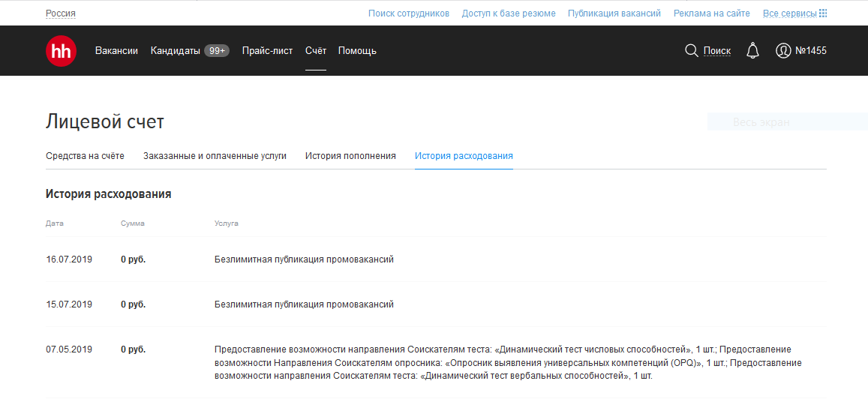Open notifications bell icon
The height and width of the screenshot is (399, 868).
click(x=752, y=51)
